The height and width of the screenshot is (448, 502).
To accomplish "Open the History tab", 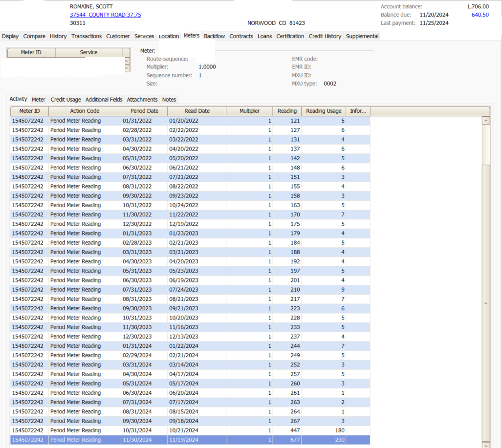I will [58, 36].
